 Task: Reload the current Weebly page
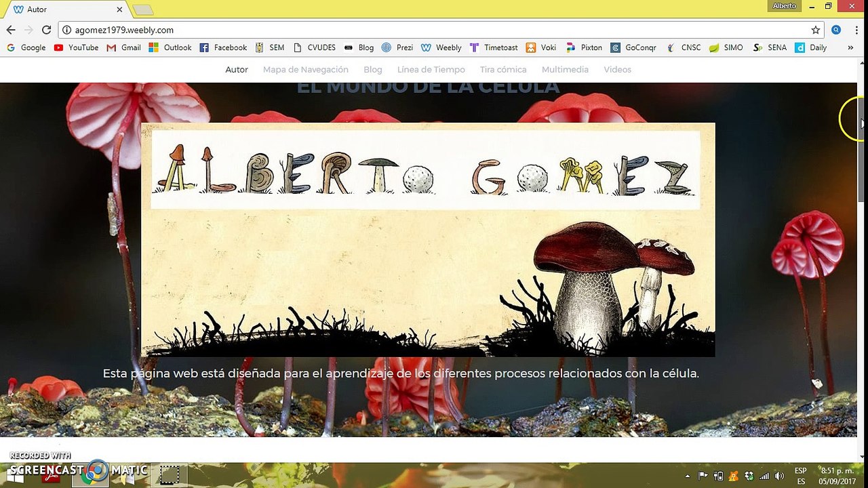(46, 30)
